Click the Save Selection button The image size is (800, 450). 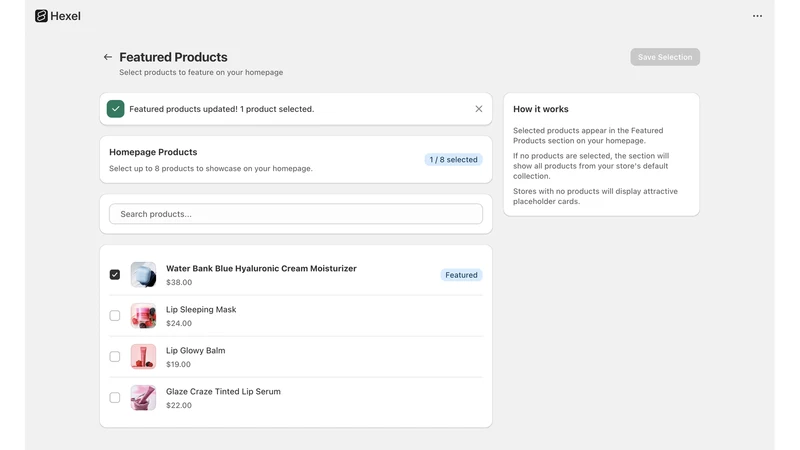click(665, 57)
